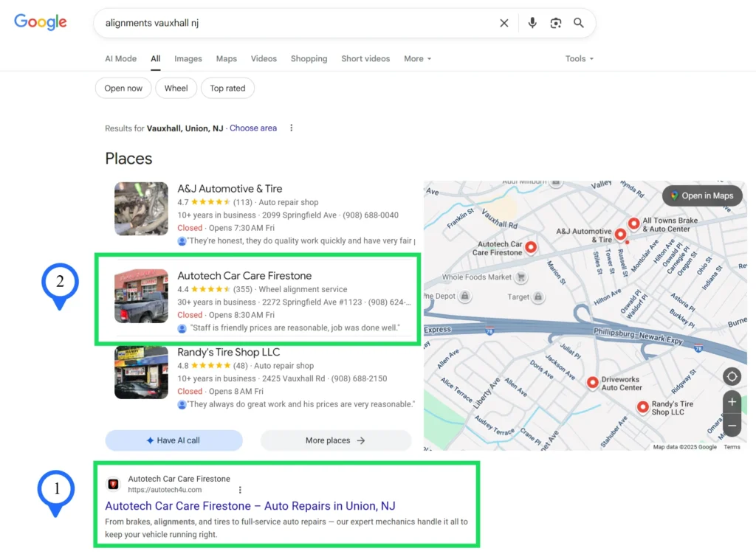Click A&J review quote 'They're honest'
The image size is (756, 554).
click(x=301, y=241)
